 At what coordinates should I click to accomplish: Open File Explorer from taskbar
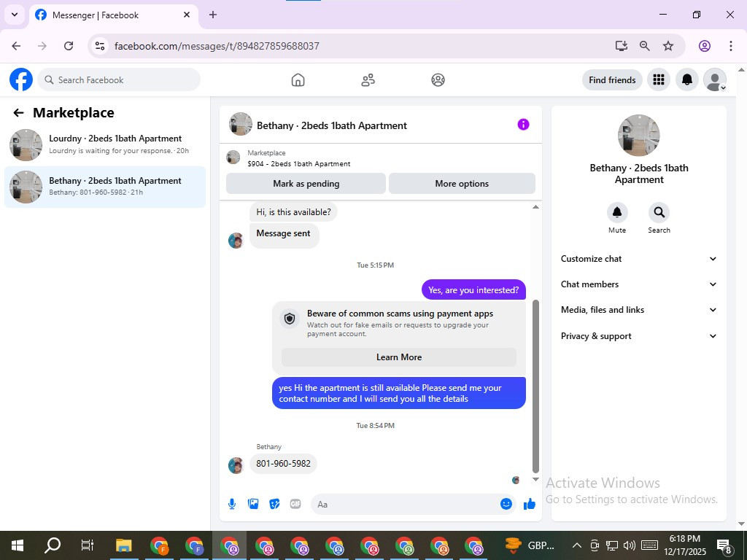pos(124,545)
